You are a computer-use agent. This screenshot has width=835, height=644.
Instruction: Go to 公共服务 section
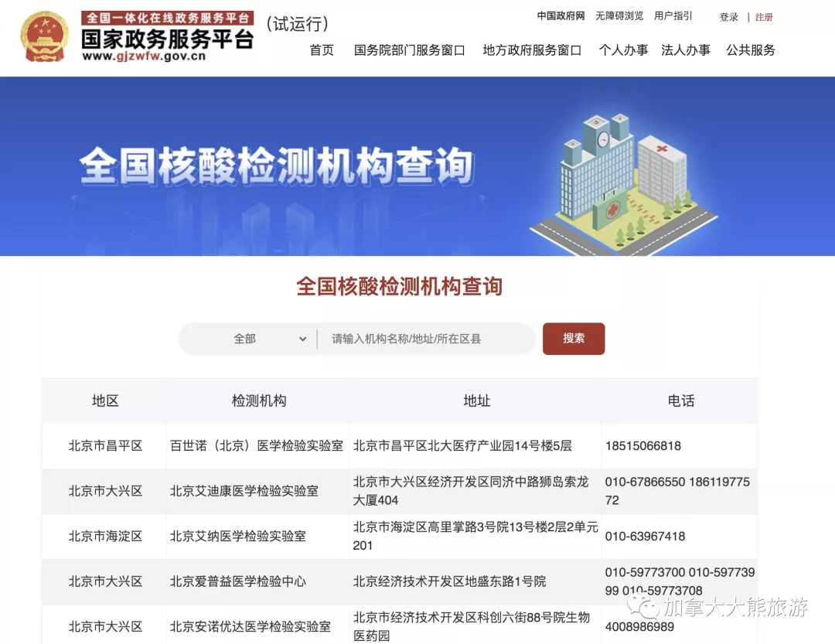coord(751,50)
